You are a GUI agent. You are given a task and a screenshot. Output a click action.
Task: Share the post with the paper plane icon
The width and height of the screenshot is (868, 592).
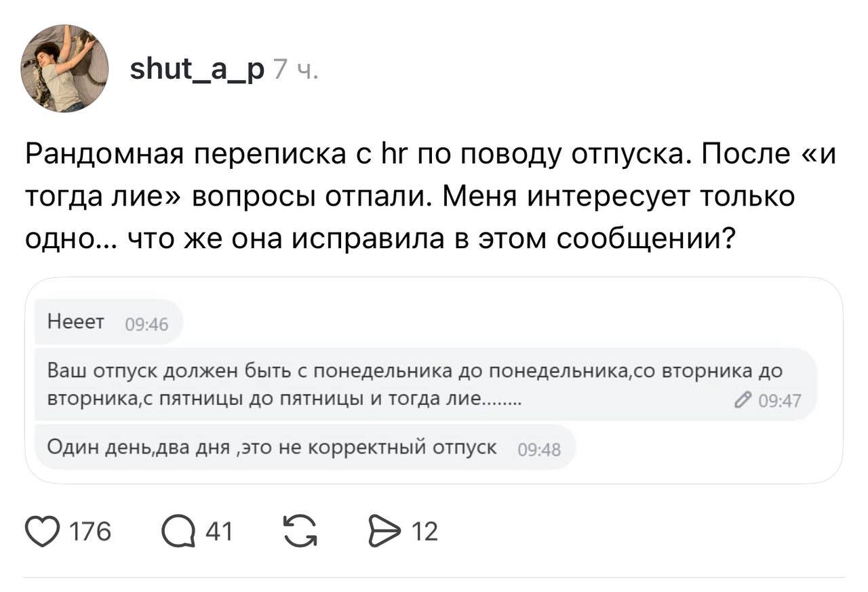tap(382, 531)
